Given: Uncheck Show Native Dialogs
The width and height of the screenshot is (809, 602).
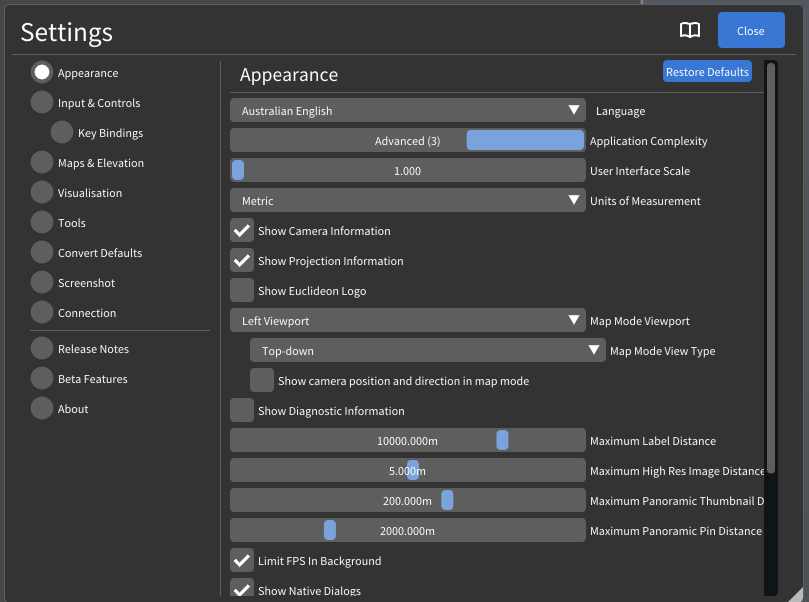Looking at the screenshot, I should click(242, 588).
